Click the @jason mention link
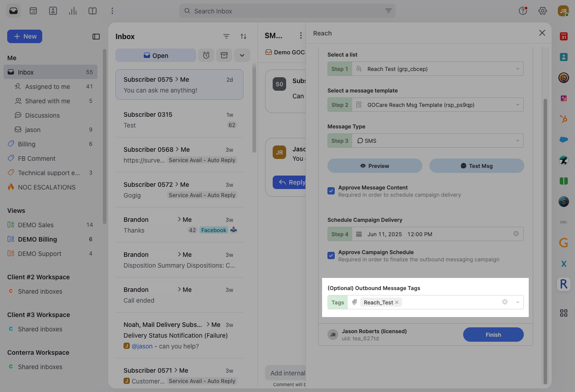575x392 pixels. [x=142, y=346]
